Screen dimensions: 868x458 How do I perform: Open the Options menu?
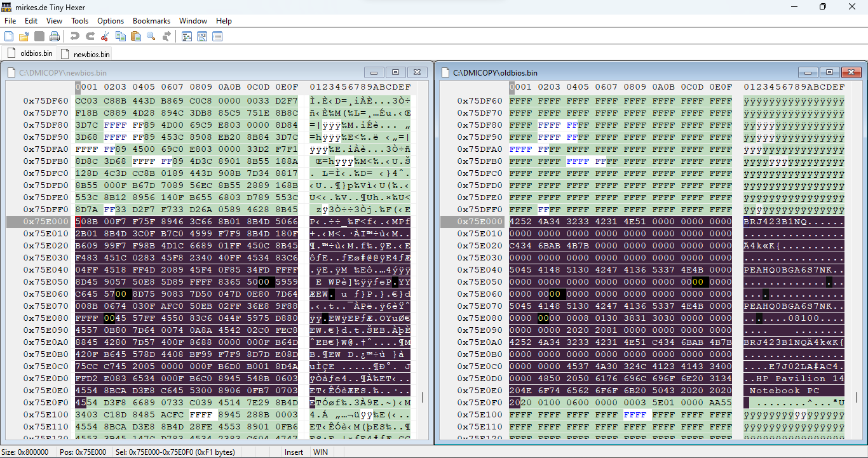click(111, 21)
